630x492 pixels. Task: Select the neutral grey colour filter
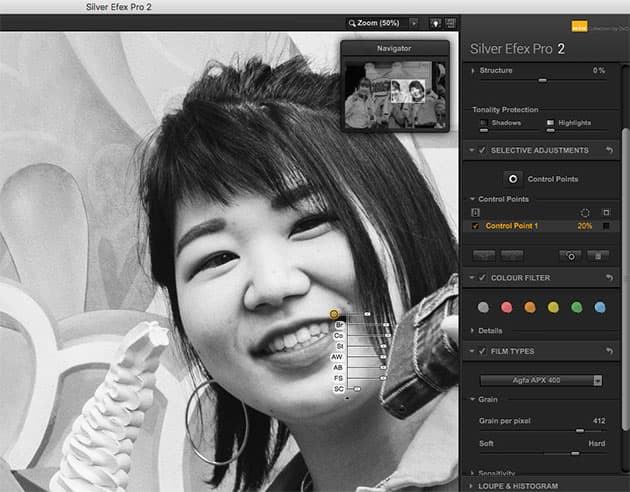(483, 308)
